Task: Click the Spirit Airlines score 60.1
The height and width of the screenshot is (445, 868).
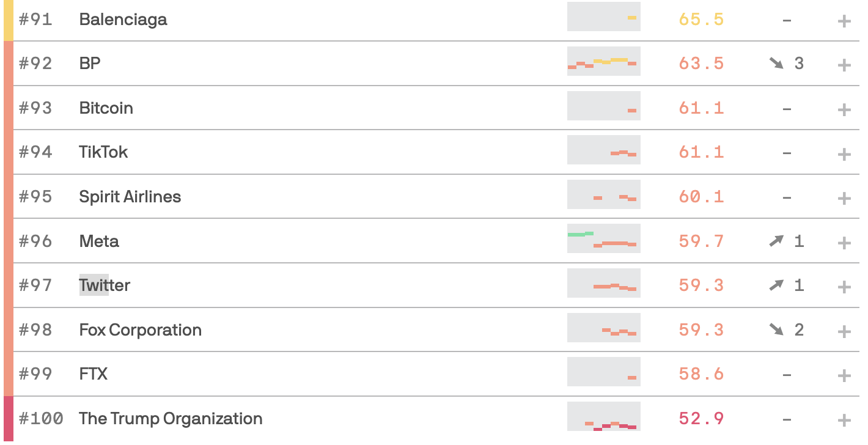Action: click(701, 196)
